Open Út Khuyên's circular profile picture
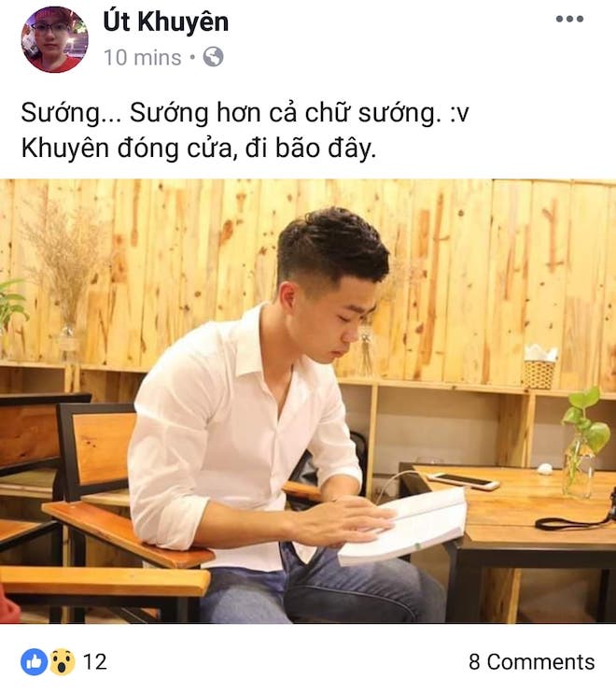 click(55, 40)
